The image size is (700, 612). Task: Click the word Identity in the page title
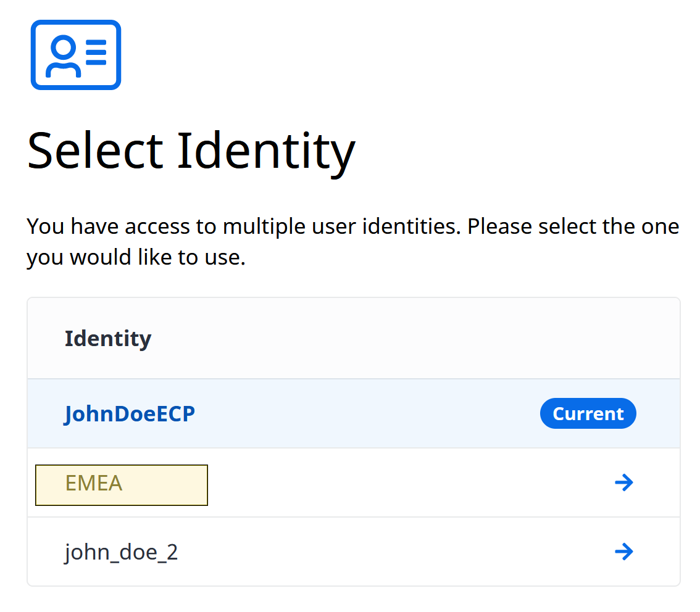(x=267, y=151)
